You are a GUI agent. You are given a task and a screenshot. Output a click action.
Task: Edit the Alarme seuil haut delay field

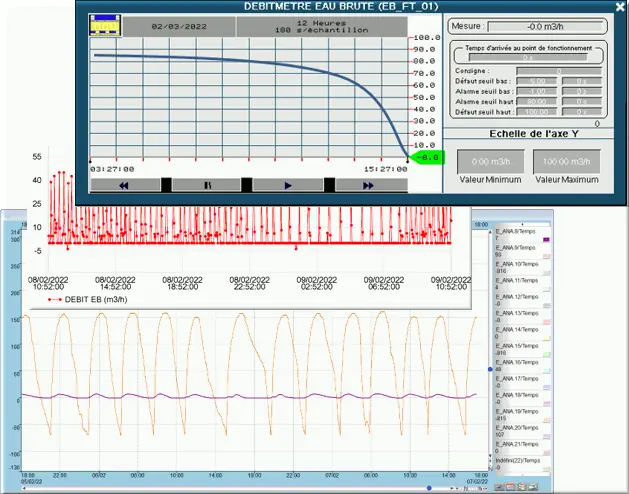point(582,102)
